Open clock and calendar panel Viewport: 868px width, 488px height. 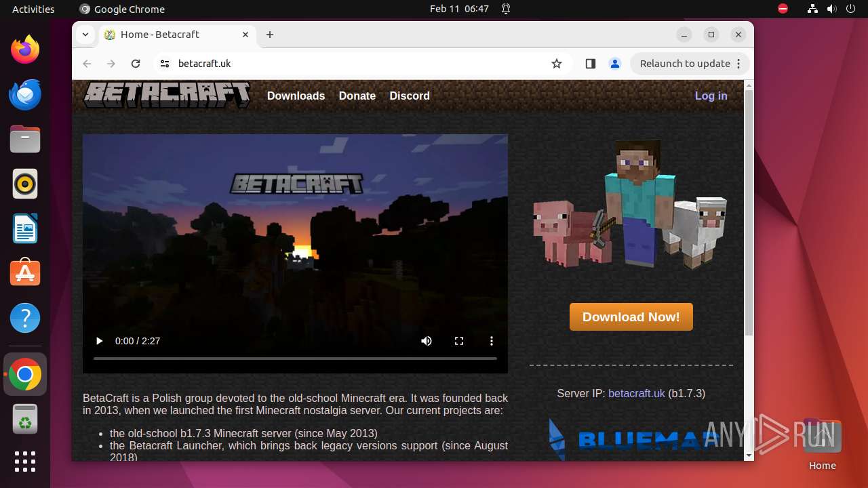point(459,9)
